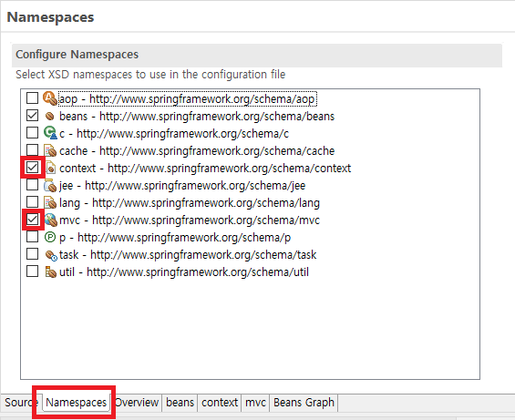Go to the mvc editor tab

255,403
